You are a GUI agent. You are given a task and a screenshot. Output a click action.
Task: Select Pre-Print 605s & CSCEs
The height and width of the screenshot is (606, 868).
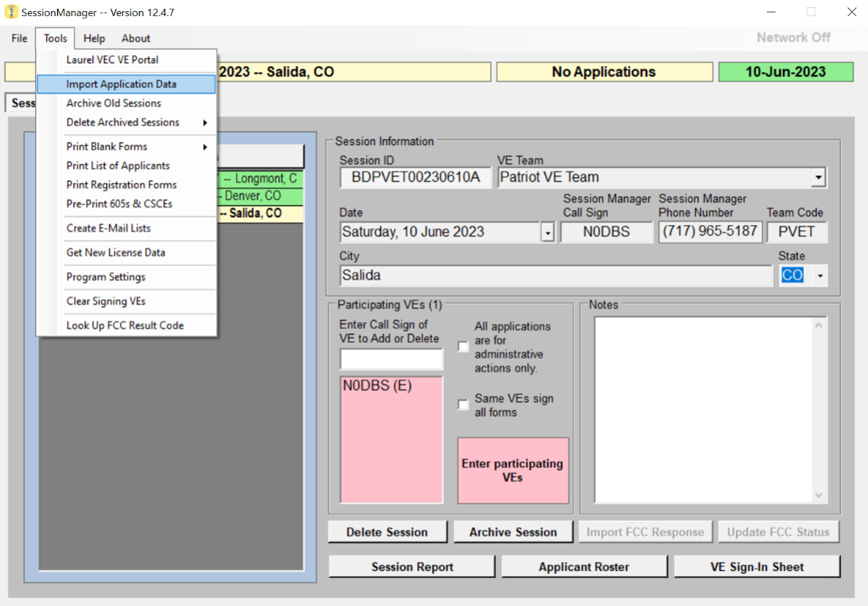(126, 204)
